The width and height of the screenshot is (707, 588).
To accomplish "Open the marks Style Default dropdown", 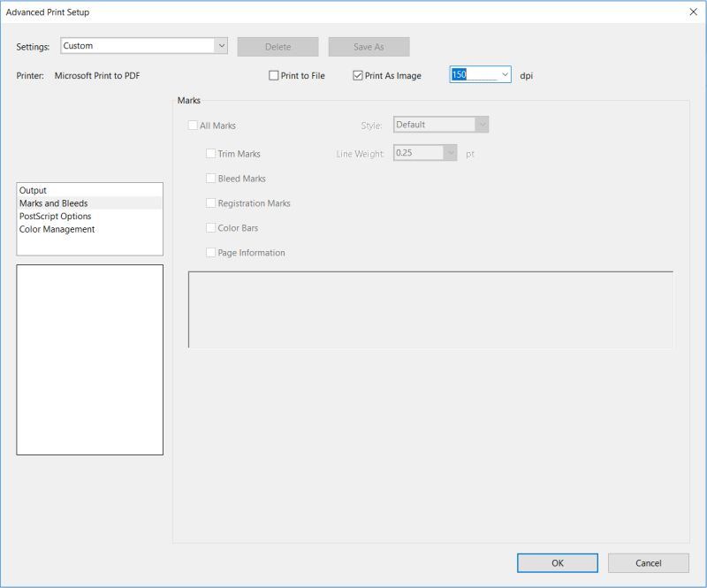I will [441, 125].
